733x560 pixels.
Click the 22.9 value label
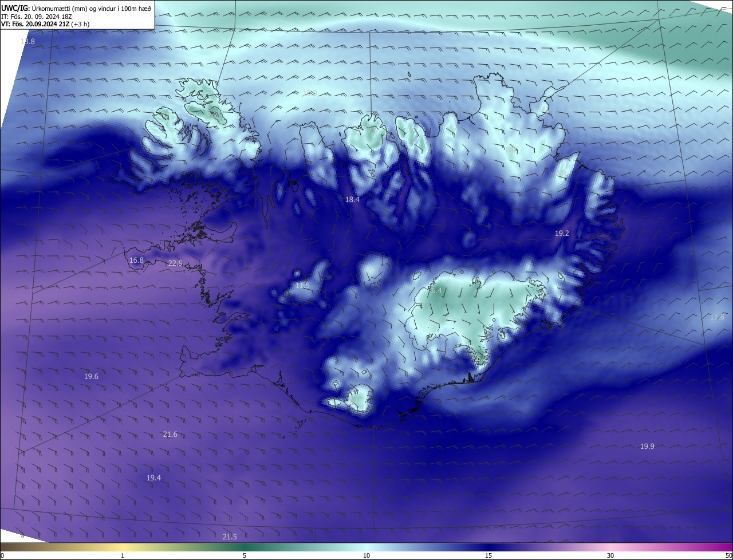coord(175,263)
